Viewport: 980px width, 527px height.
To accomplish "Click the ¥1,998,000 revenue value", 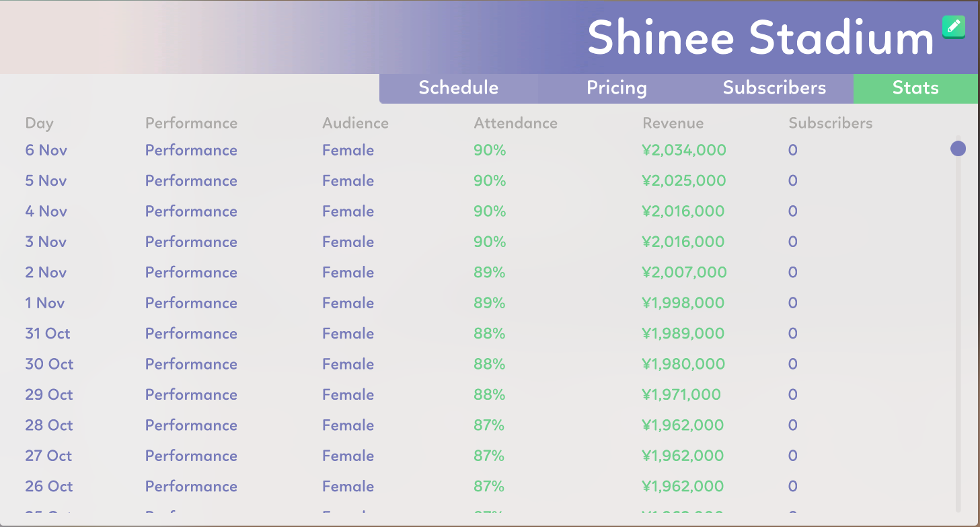I will click(x=683, y=303).
